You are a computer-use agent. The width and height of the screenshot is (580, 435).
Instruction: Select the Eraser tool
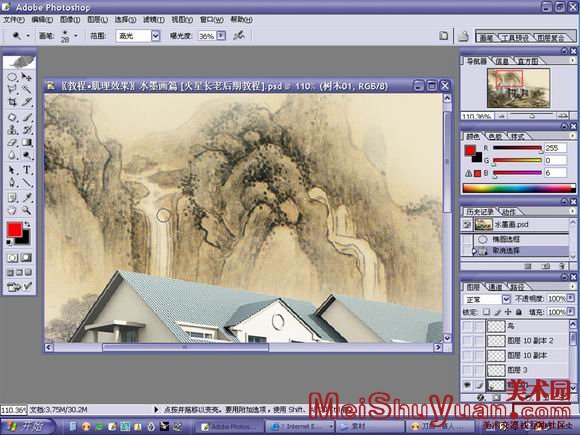point(12,142)
